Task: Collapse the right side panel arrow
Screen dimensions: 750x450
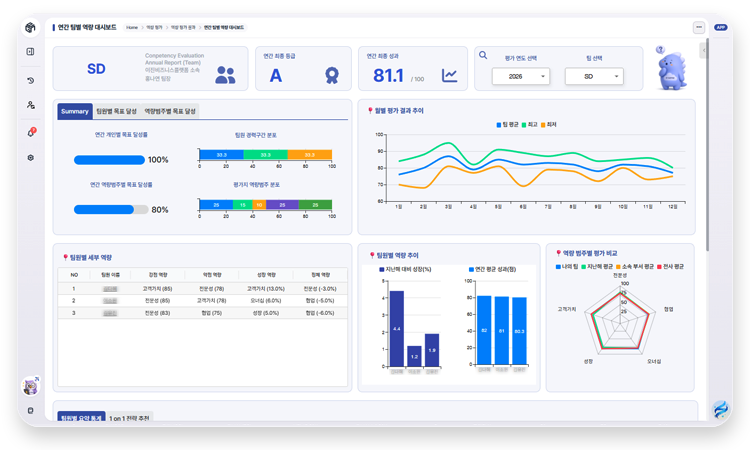Action: pos(704,50)
